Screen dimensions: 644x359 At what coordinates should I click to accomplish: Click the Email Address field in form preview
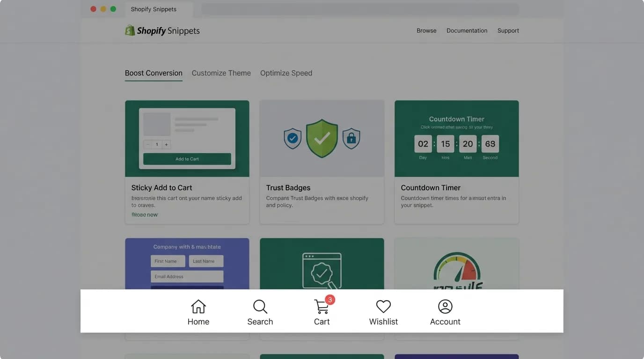tap(187, 276)
